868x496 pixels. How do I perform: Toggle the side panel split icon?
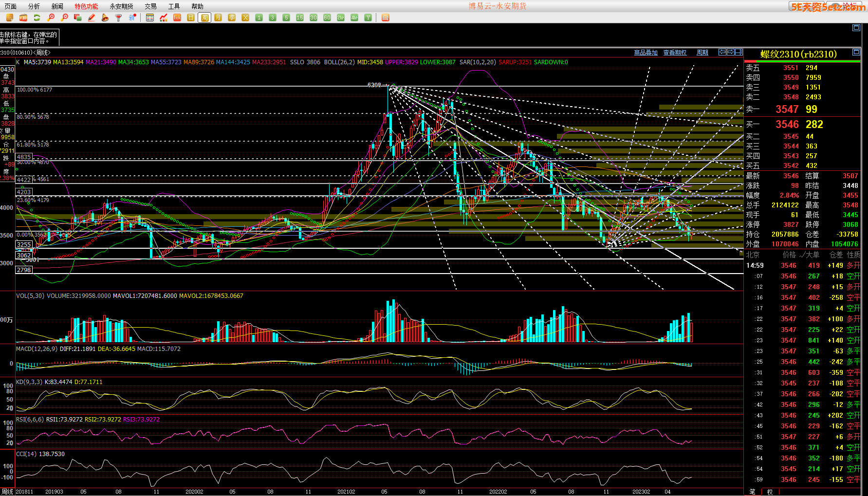point(739,52)
